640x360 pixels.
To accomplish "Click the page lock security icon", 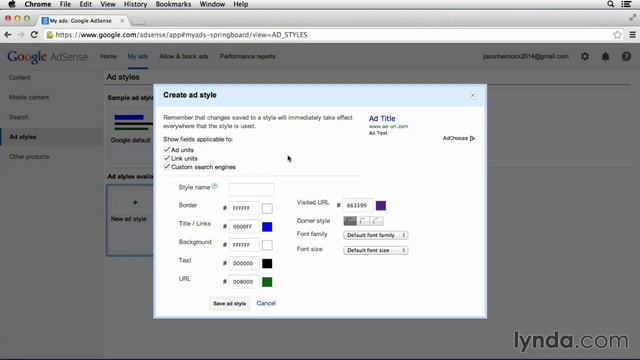I will point(50,35).
